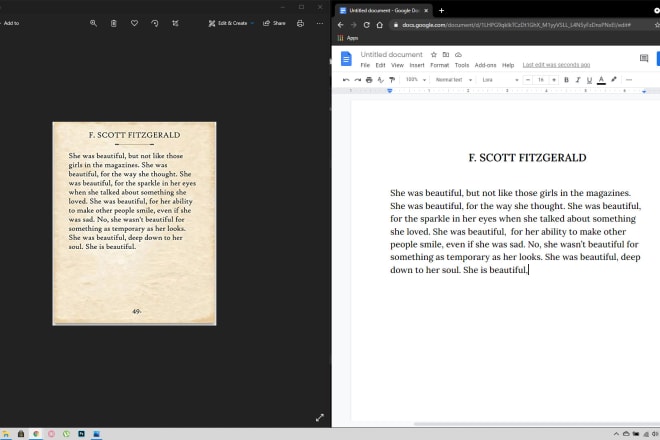Click Add to in Photos toolbar

tap(10, 23)
